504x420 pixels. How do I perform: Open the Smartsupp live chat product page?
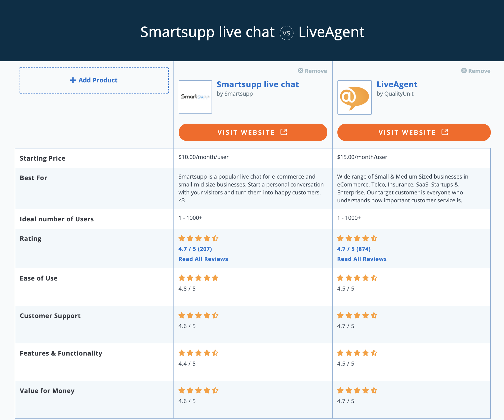point(258,84)
